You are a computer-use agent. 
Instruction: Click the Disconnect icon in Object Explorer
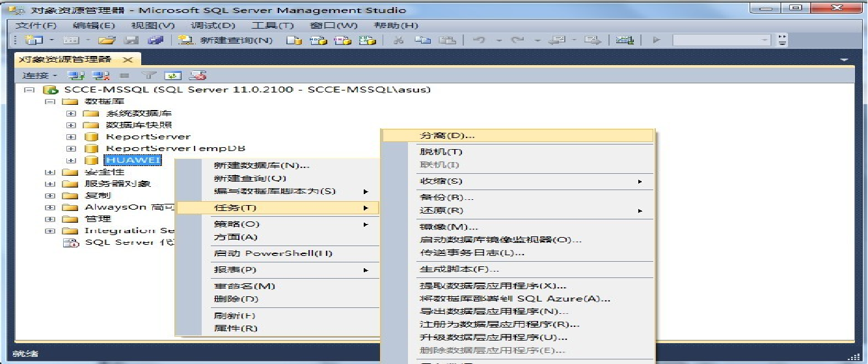[x=100, y=76]
